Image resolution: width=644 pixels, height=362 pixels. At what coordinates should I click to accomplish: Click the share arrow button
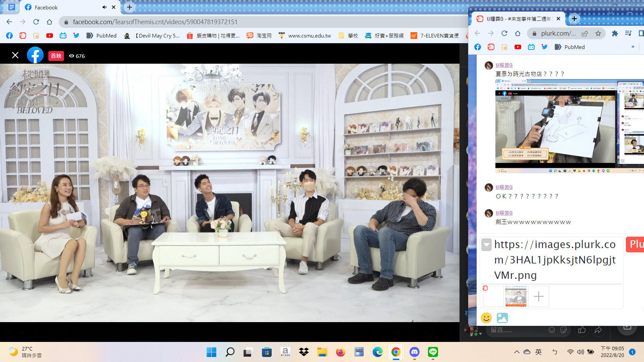[x=598, y=330]
